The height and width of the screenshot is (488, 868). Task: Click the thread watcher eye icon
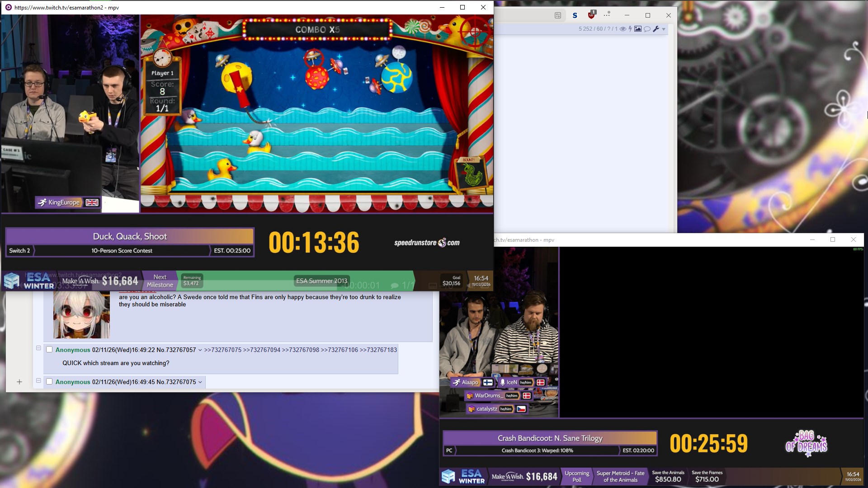(x=623, y=29)
